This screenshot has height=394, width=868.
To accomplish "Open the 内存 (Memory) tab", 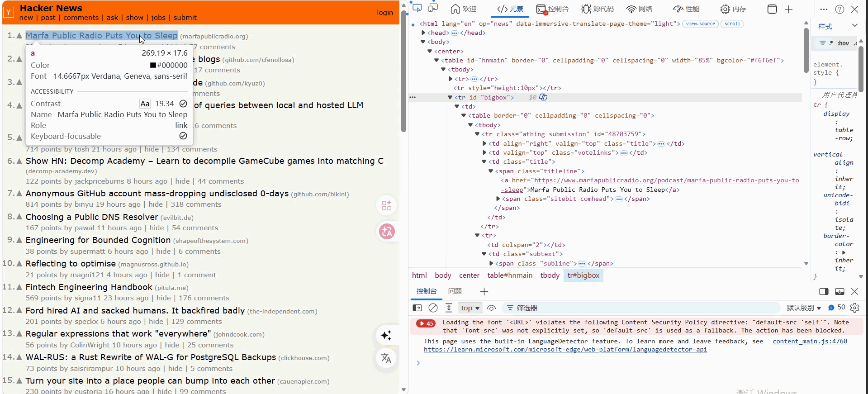I will 733,9.
